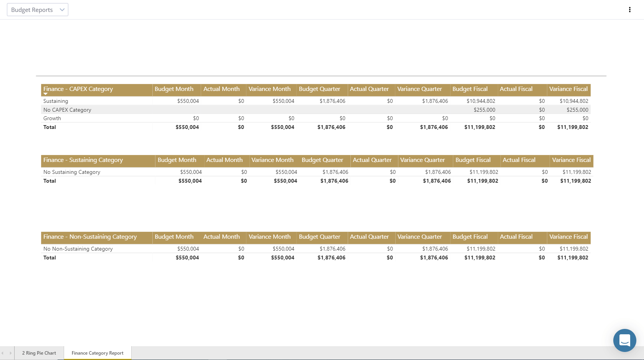The height and width of the screenshot is (360, 644).
Task: Click Non-Sustaining table Variance Fiscal header
Action: [568, 237]
